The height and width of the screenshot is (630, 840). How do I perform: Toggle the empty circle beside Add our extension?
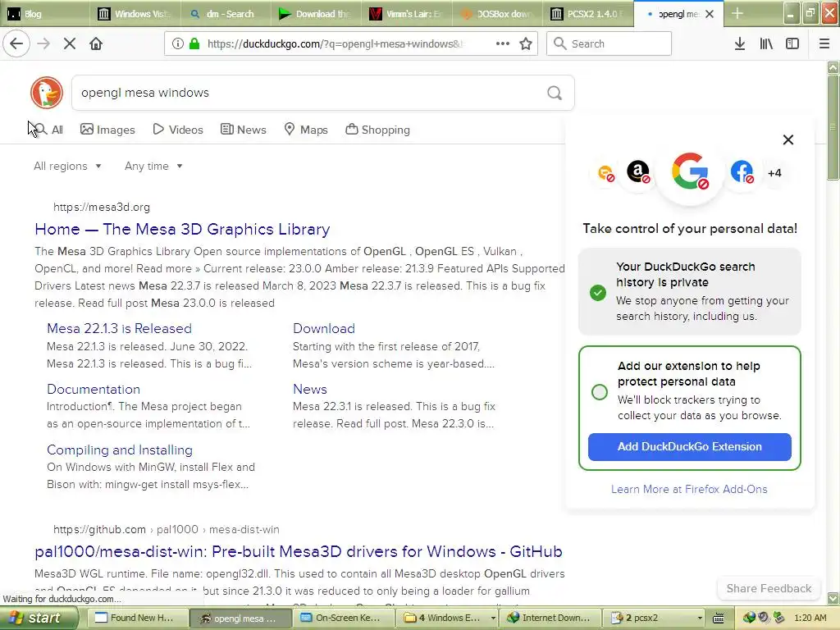[600, 391]
